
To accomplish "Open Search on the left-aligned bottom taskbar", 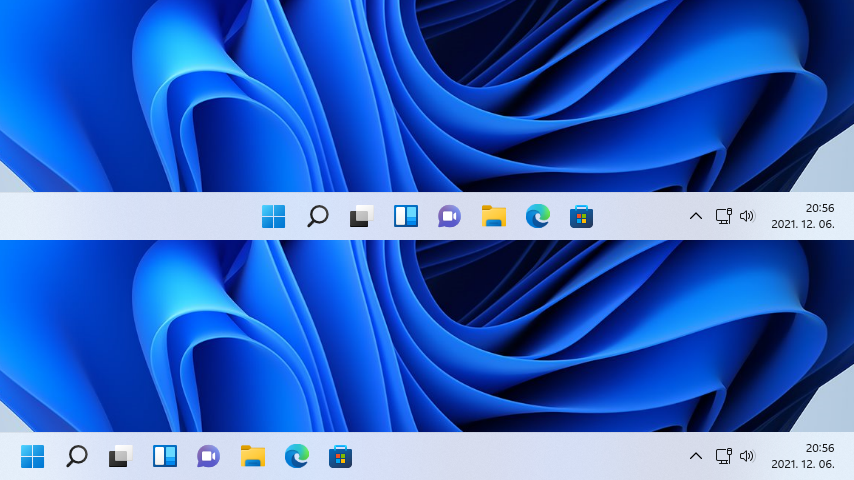I will coord(77,456).
